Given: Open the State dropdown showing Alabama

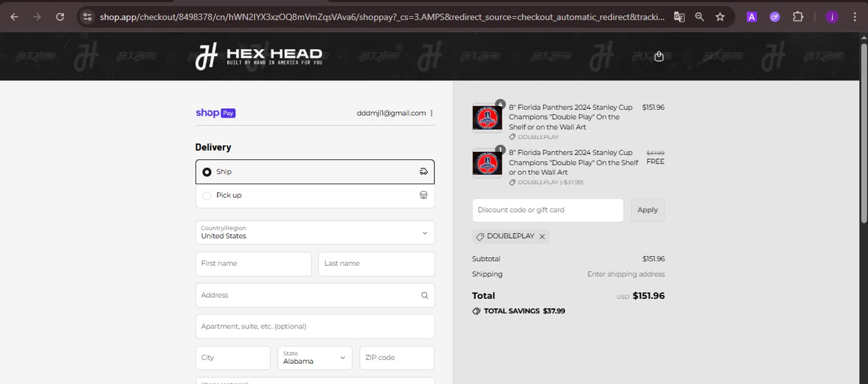Looking at the screenshot, I should (315, 358).
